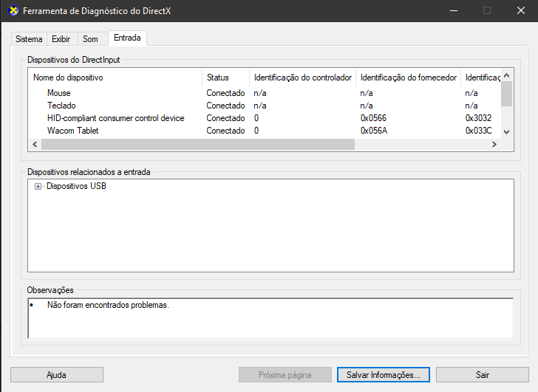Click device list scroll left arrow
Screen dimensions: 538x392
click(35, 144)
